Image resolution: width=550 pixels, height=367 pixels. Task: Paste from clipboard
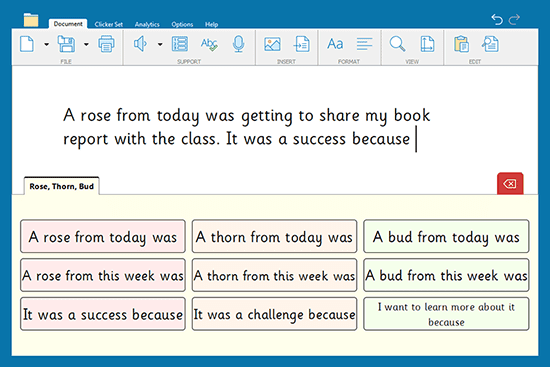[461, 44]
